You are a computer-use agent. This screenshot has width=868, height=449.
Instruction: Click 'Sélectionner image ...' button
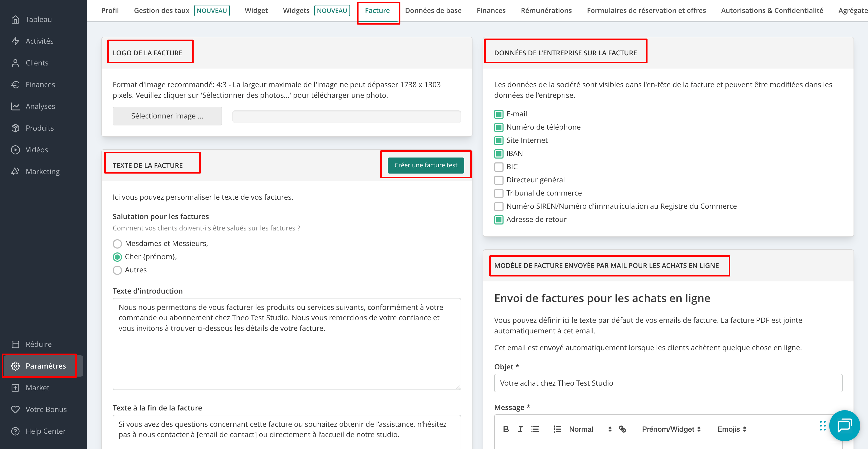(x=167, y=116)
